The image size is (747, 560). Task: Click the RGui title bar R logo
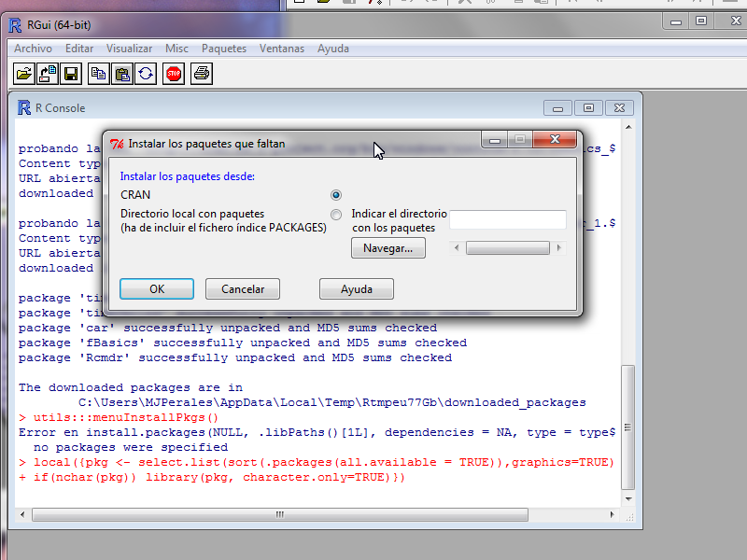(x=15, y=25)
